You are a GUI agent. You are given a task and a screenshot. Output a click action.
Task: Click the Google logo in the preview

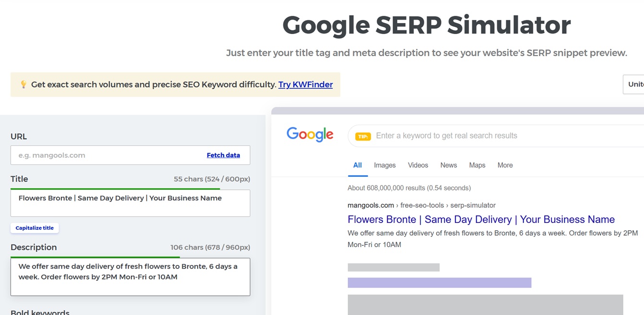(310, 135)
